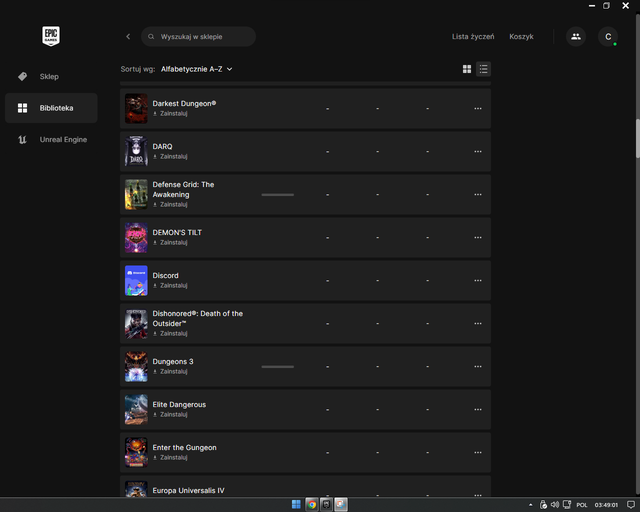Viewport: 640px width, 512px height.
Task: Click DARQ cover thumbnail
Action: [x=136, y=151]
